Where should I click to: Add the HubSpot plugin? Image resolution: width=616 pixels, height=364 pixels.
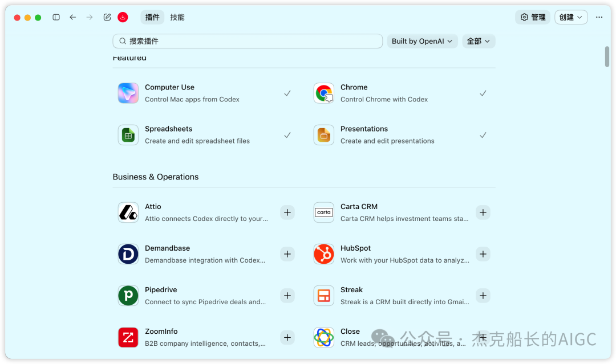pyautogui.click(x=483, y=254)
